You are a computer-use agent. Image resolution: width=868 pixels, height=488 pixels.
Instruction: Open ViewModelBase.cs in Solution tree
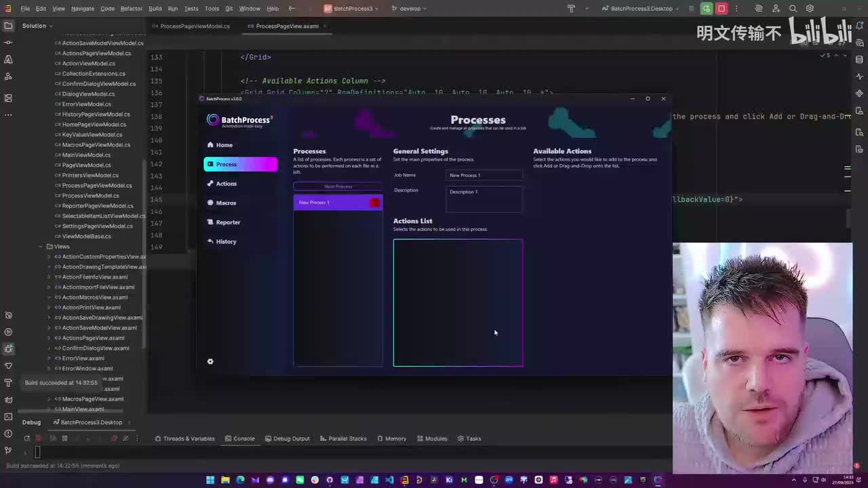tap(82, 237)
